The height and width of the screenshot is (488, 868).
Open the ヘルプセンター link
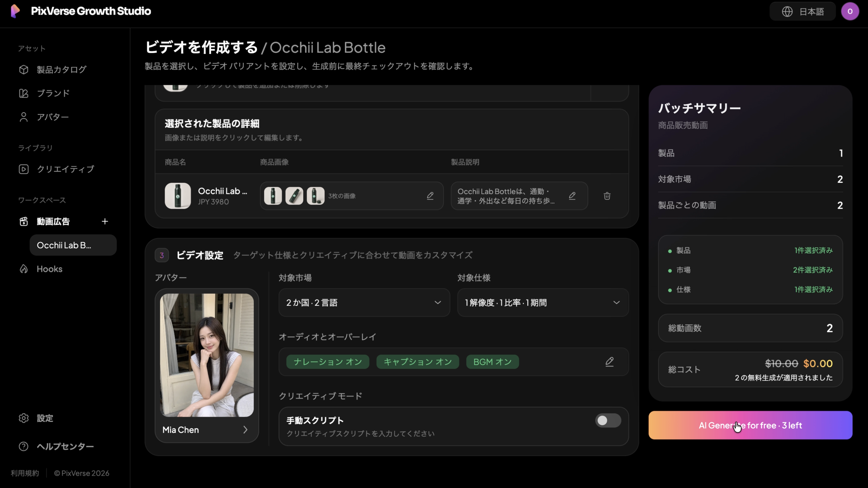pos(66,446)
